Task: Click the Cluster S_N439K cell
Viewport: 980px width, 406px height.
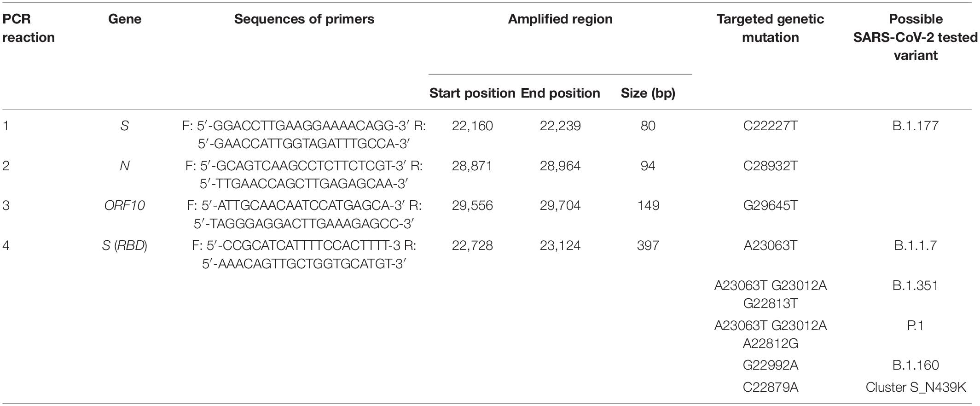Action: [916, 388]
